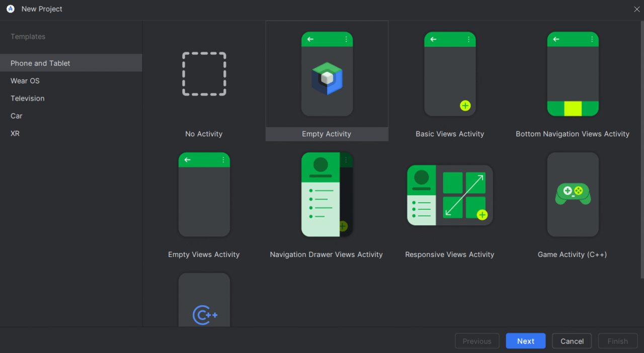Choose the Empty Activity Compose template icon
This screenshot has height=353, width=644.
coord(327,74)
